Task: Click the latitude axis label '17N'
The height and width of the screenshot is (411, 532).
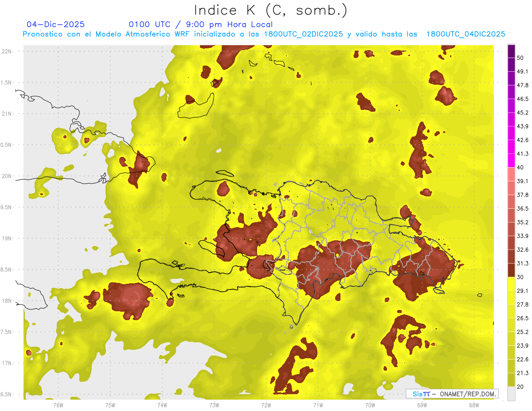Action: 8,363
